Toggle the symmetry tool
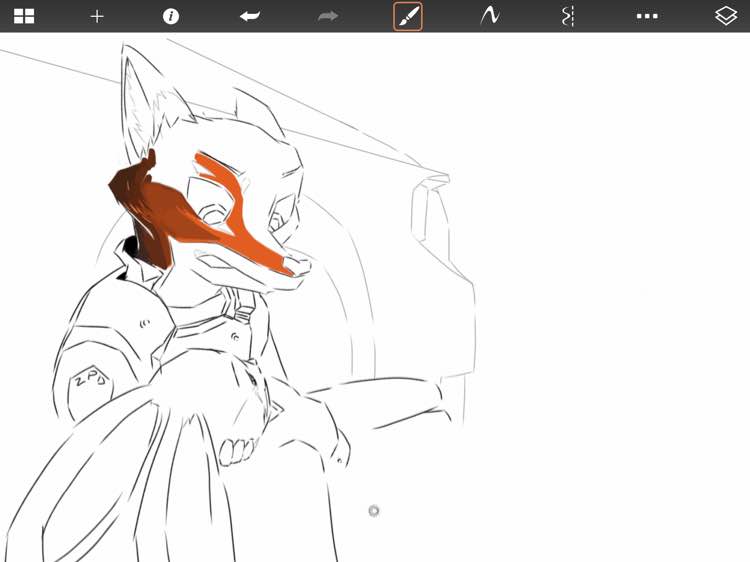The image size is (750, 562). (568, 16)
